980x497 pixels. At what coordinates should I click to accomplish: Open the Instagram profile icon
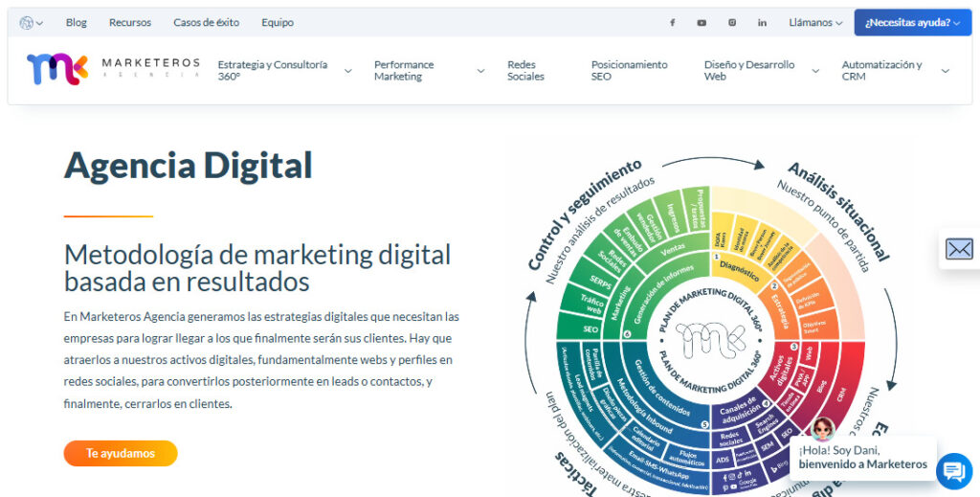tap(732, 23)
